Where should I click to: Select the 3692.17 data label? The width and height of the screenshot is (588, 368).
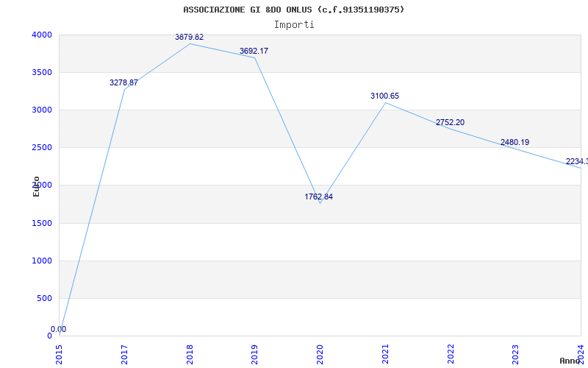[254, 51]
